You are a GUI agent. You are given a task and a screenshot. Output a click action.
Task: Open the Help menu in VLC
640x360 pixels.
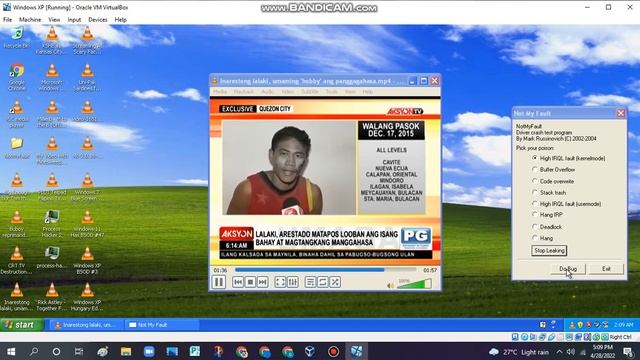click(367, 92)
